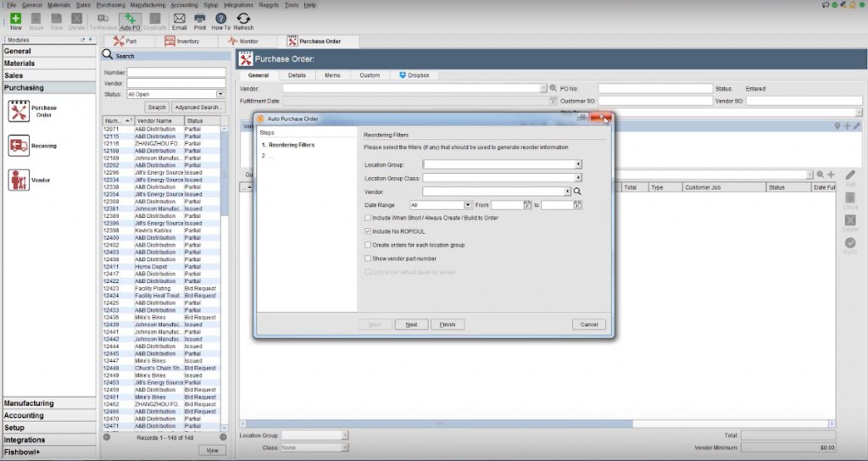Click the Next button in dialog
Viewport: 868px width, 461px height.
(411, 325)
